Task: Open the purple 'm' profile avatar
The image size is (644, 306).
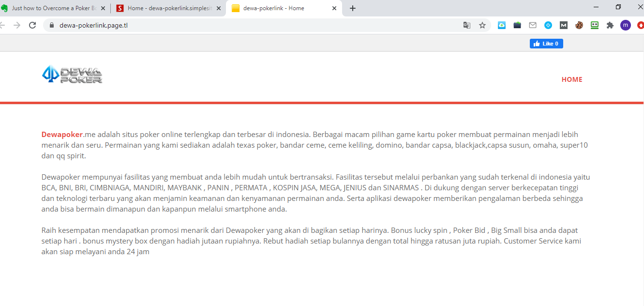Action: (626, 25)
